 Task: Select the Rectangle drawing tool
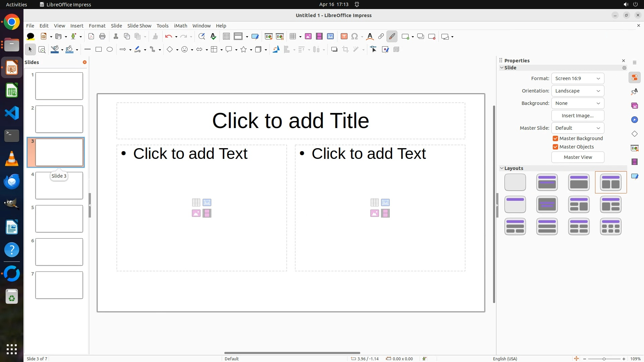(x=99, y=50)
